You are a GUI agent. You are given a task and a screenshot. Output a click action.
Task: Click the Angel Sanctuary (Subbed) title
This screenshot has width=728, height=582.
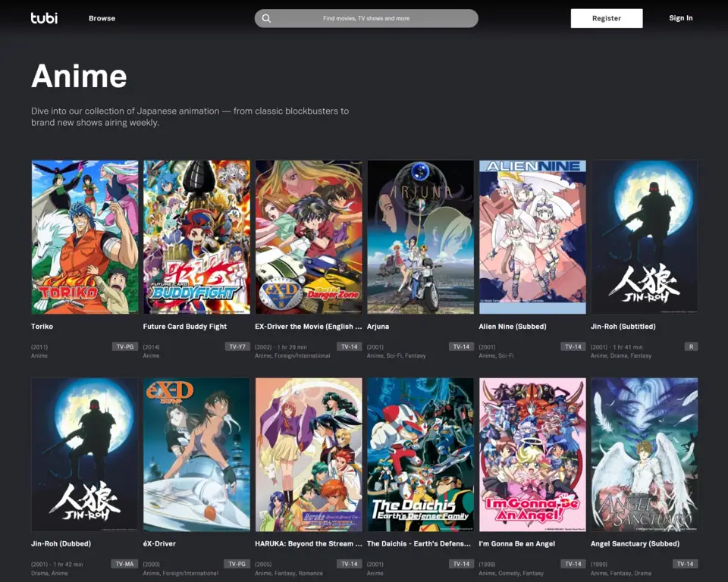coord(635,543)
